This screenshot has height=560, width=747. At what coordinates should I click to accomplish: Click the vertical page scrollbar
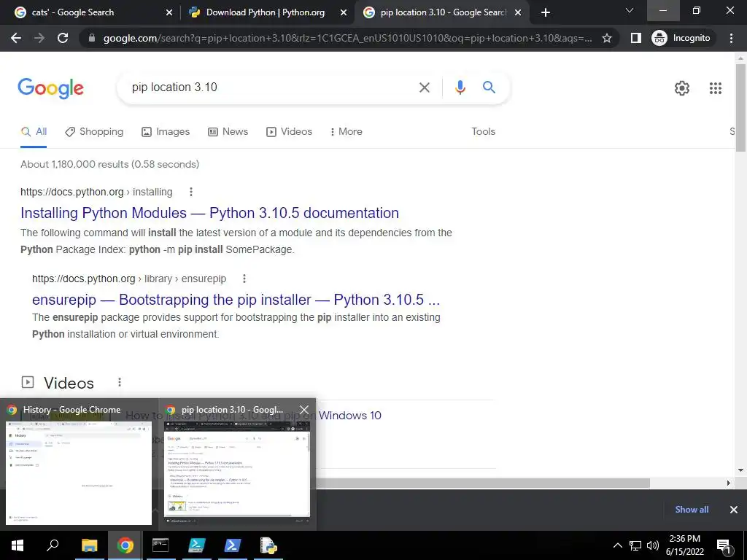click(x=740, y=107)
